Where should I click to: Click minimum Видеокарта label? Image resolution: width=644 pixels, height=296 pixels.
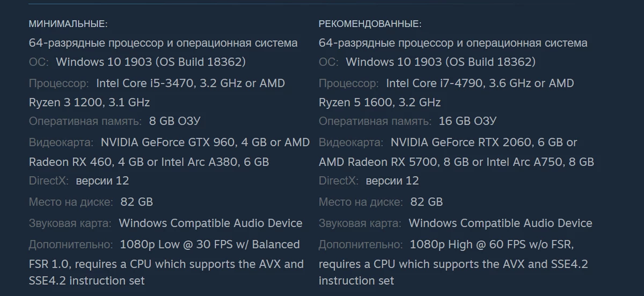[61, 142]
